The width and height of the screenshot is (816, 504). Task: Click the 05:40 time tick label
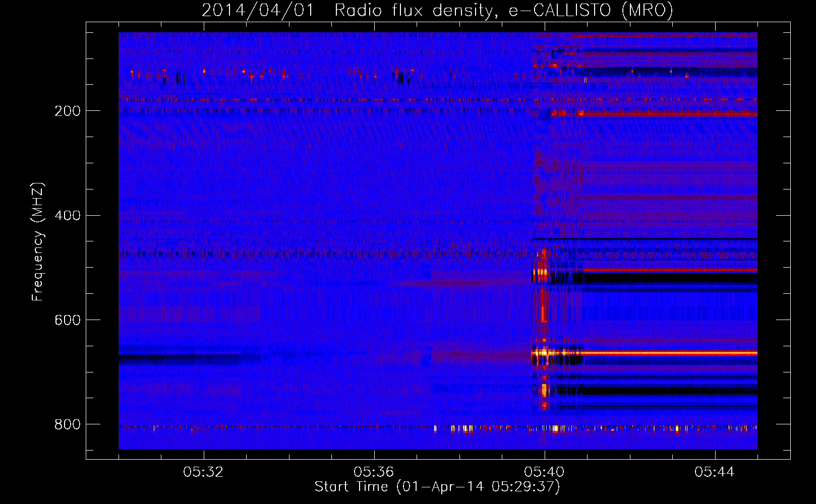pyautogui.click(x=544, y=472)
